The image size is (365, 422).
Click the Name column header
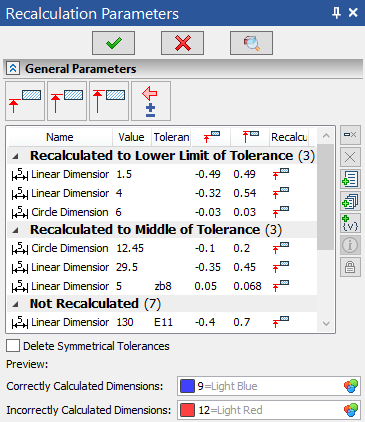coord(59,137)
